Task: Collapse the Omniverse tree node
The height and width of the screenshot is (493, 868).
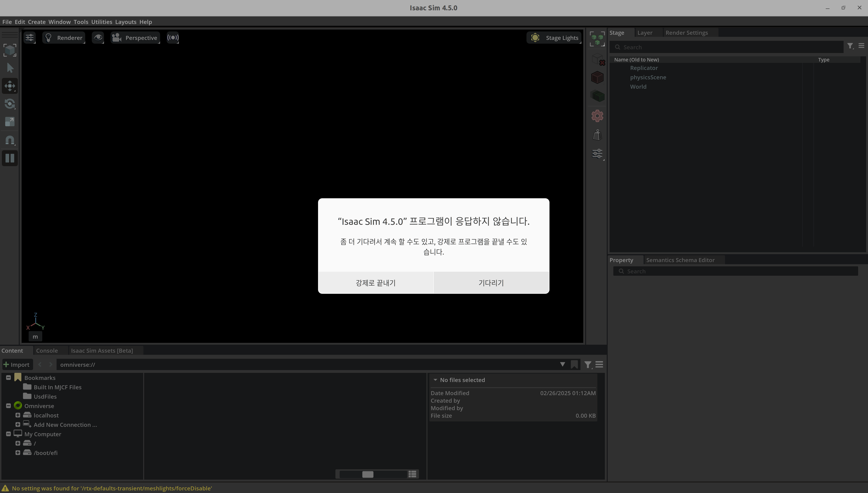Action: (8, 406)
